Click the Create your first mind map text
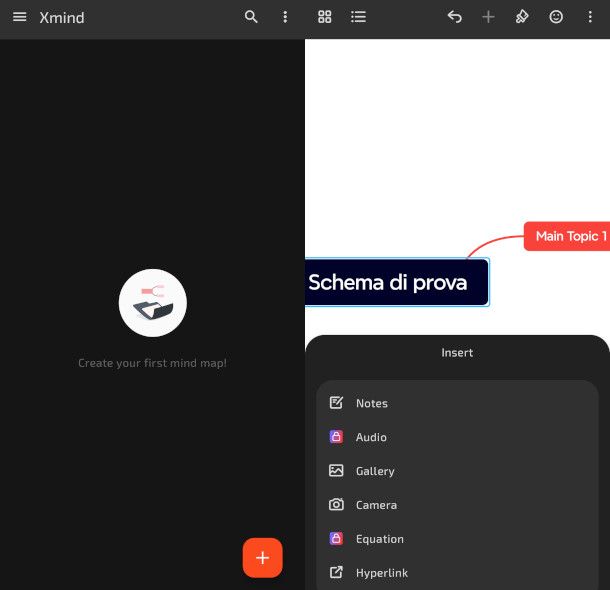 pos(152,363)
